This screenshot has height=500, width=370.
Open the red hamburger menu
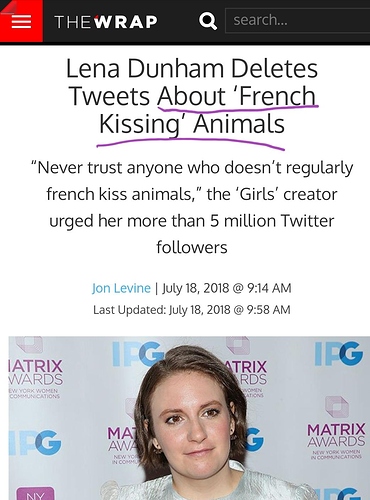pos(21,21)
